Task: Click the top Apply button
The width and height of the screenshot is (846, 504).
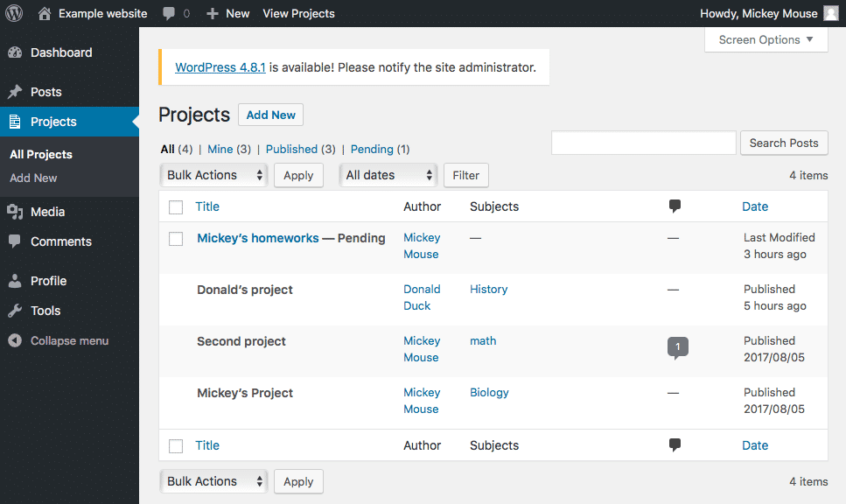Action: 298,175
